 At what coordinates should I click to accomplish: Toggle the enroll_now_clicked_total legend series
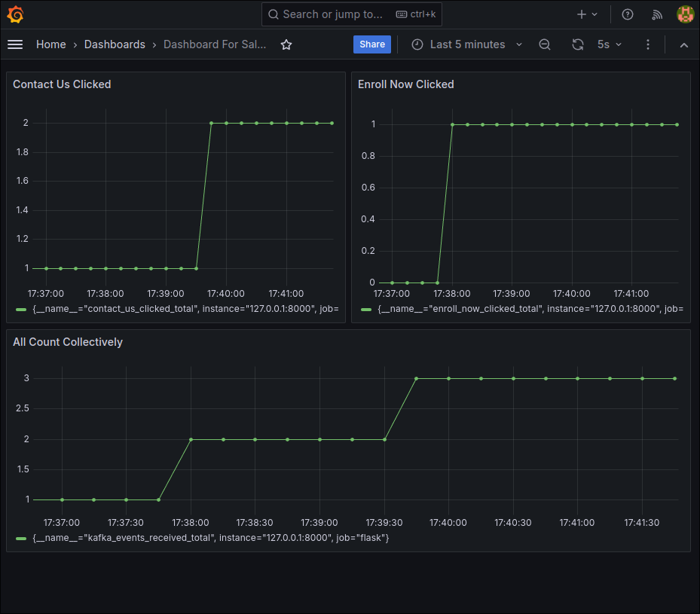point(530,309)
